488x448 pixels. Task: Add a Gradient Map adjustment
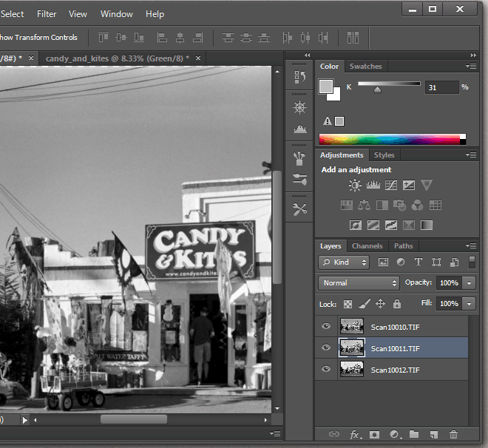(427, 225)
